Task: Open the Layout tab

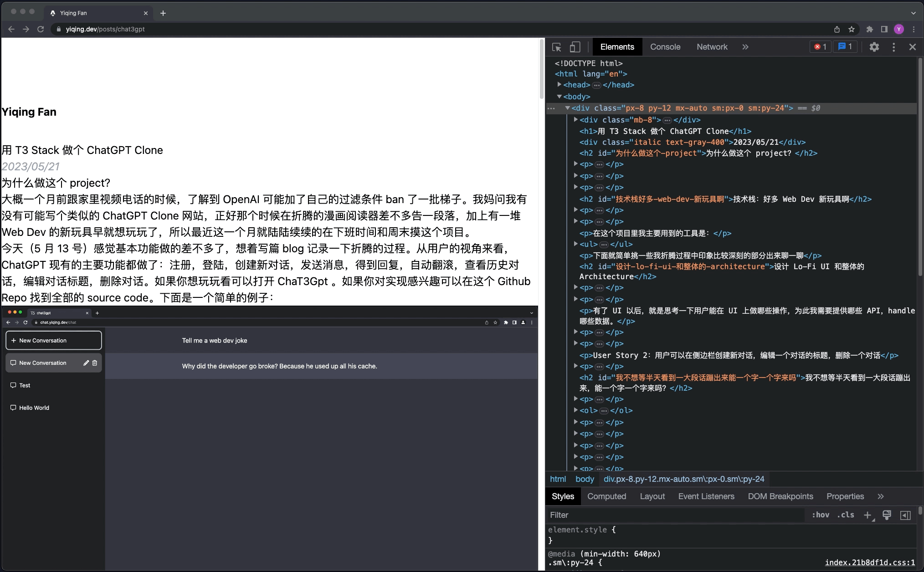Action: pos(652,496)
